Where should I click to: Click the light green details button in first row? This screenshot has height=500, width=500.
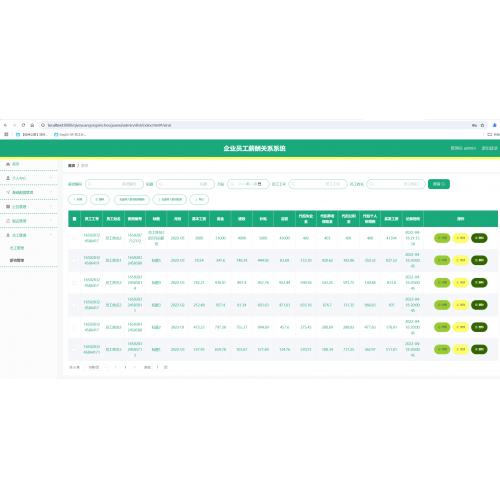(442, 238)
